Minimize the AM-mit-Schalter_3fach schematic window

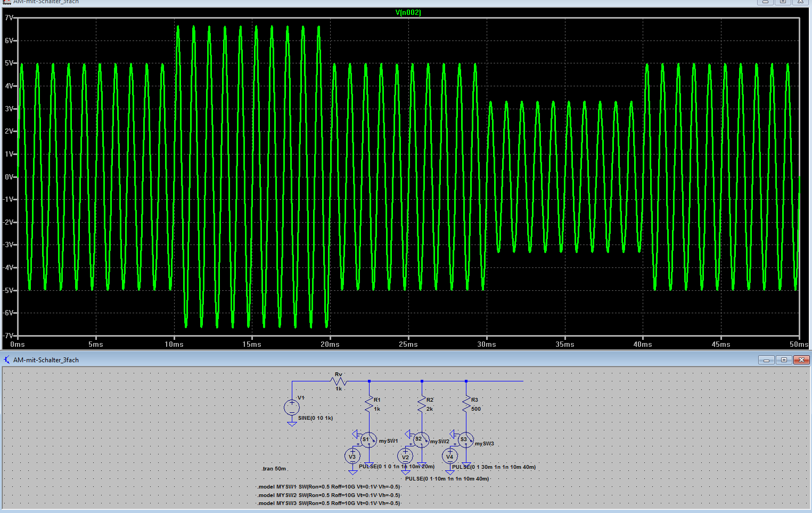pos(767,360)
